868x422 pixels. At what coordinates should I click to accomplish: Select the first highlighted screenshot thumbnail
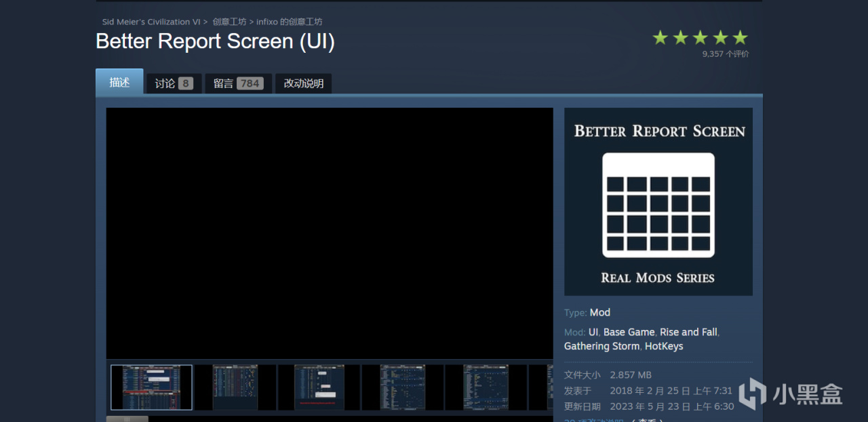pos(151,387)
